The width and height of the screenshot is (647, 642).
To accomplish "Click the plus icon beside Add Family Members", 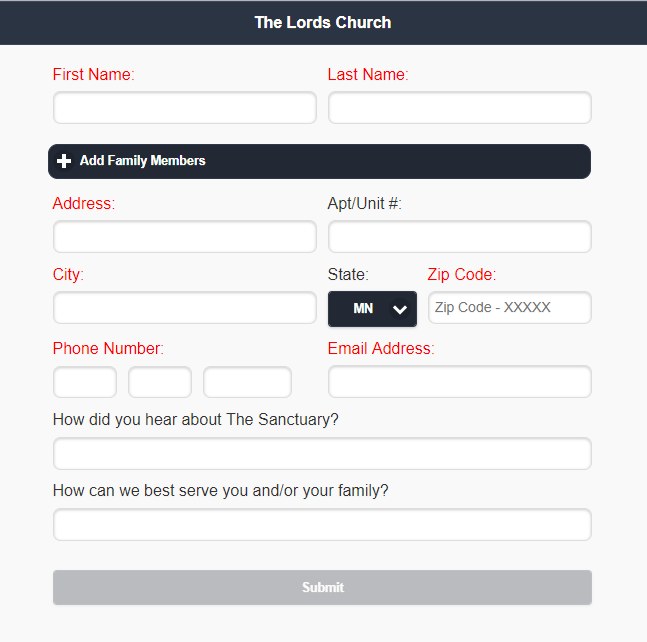I will coord(64,161).
